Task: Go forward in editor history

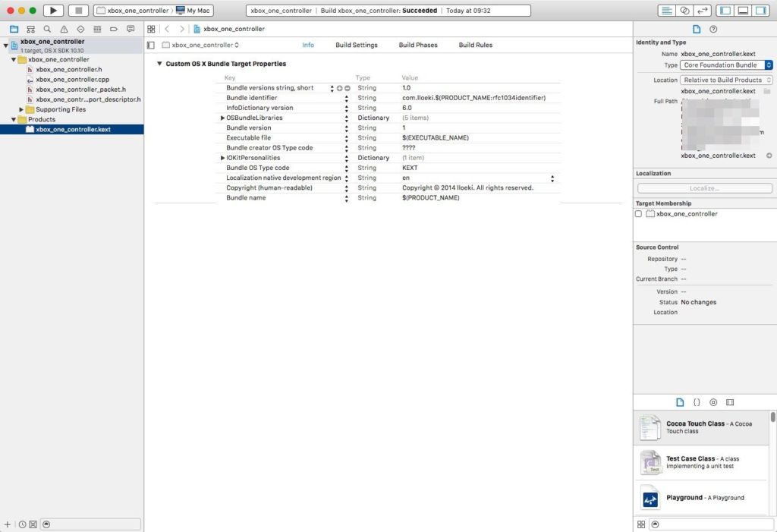Action: 182,30
